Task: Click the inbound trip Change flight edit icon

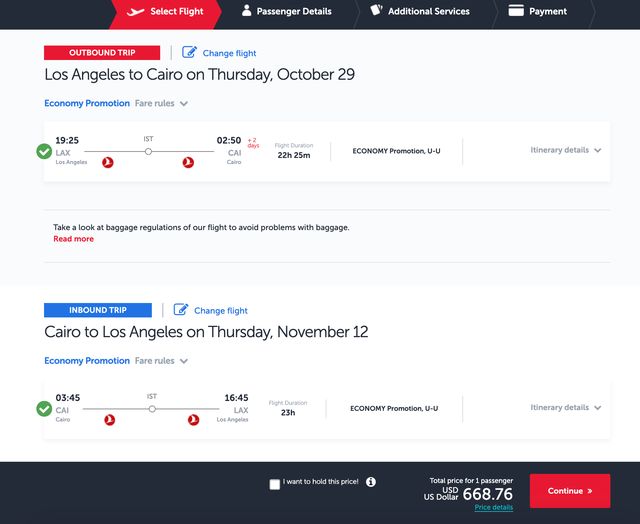Action: pos(181,310)
